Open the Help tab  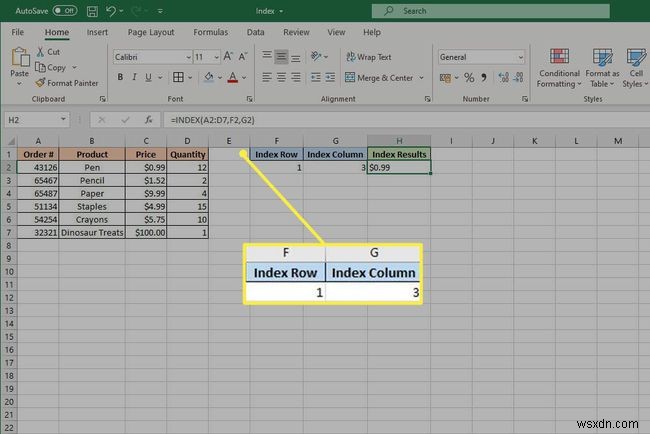click(x=371, y=32)
